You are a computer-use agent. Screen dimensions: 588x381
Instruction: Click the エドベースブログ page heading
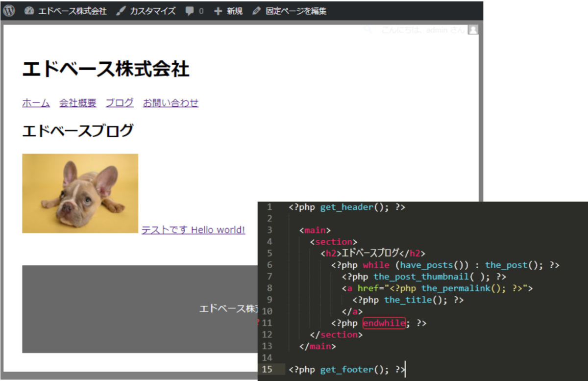click(x=77, y=131)
